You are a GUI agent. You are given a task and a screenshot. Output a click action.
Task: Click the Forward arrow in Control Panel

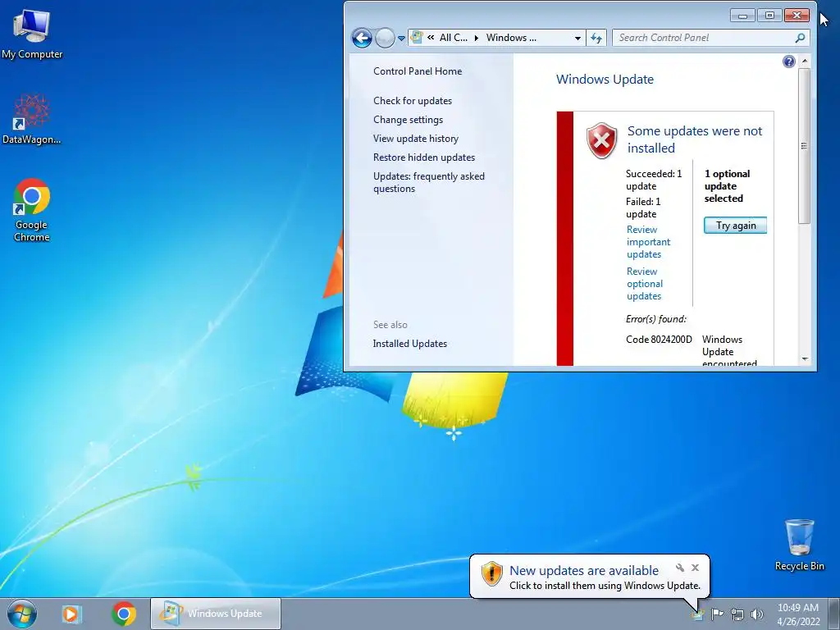tap(385, 38)
